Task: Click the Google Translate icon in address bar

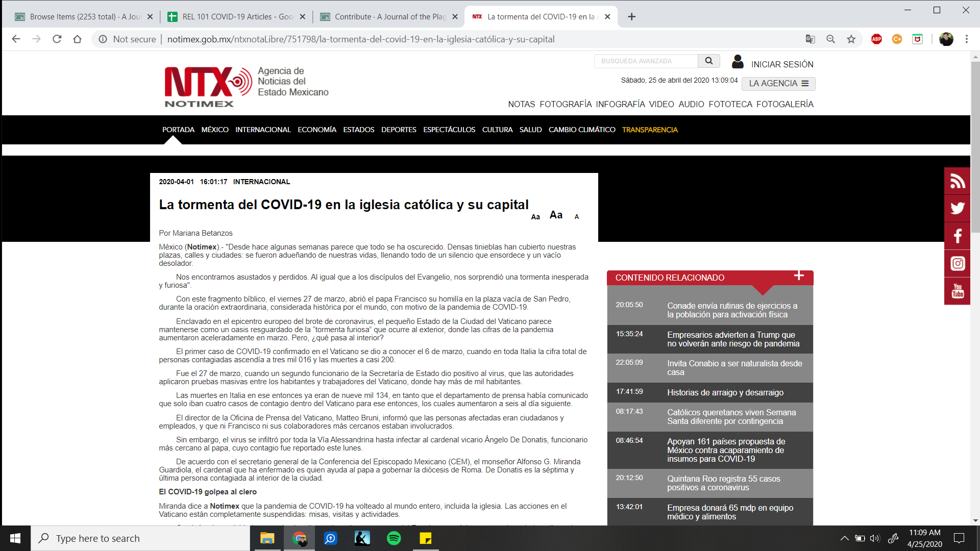Action: tap(810, 39)
